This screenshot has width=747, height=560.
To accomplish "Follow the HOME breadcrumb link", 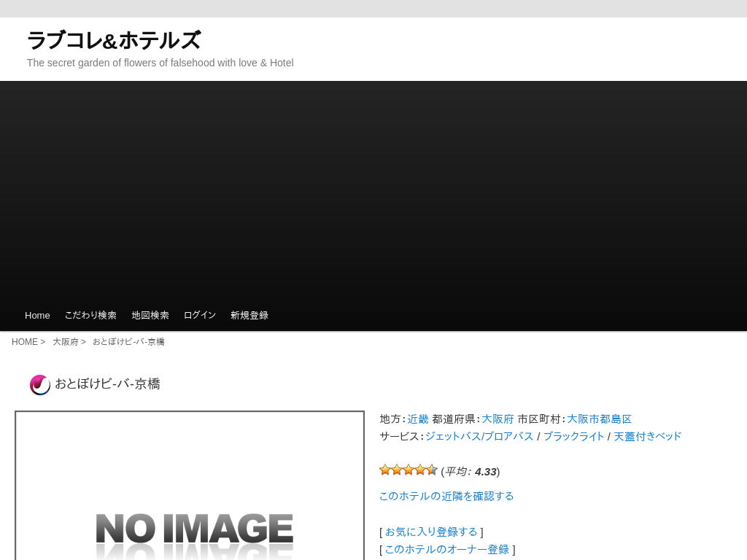I will point(24,342).
